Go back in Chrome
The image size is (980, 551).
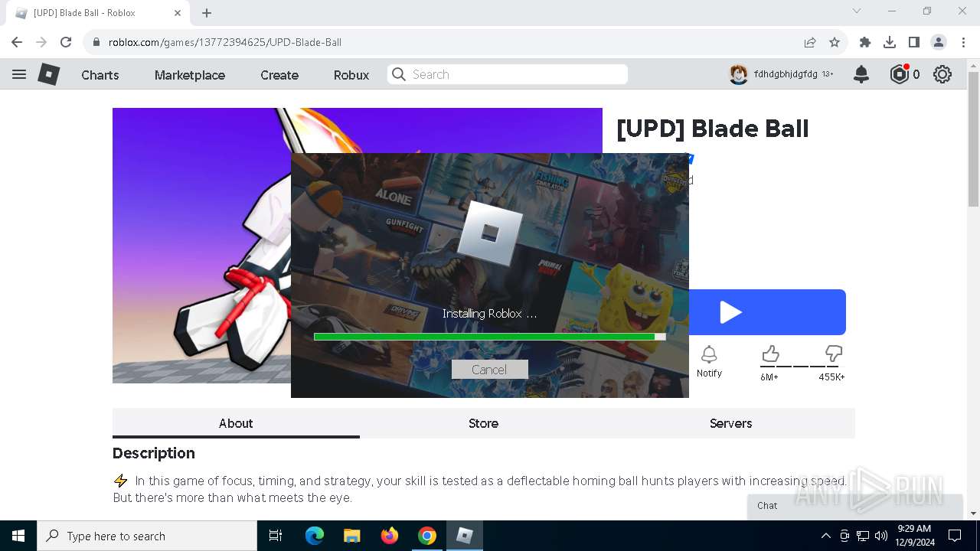(x=17, y=42)
